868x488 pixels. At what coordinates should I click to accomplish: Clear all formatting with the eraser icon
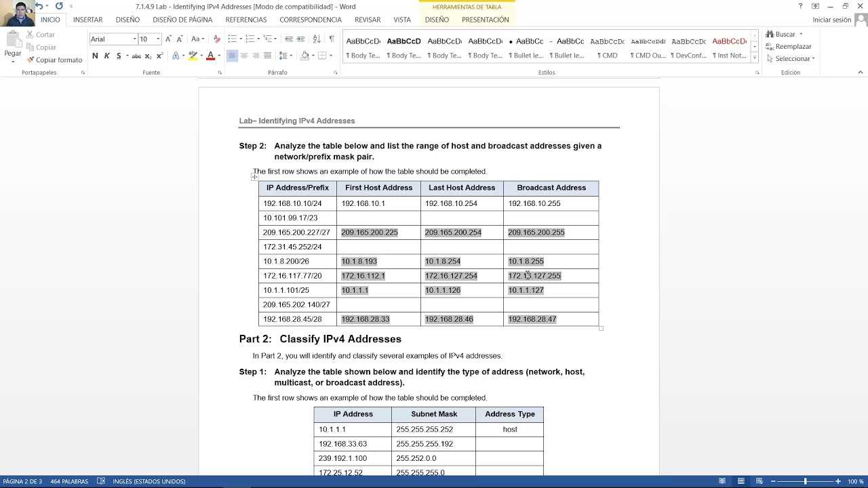(x=217, y=39)
